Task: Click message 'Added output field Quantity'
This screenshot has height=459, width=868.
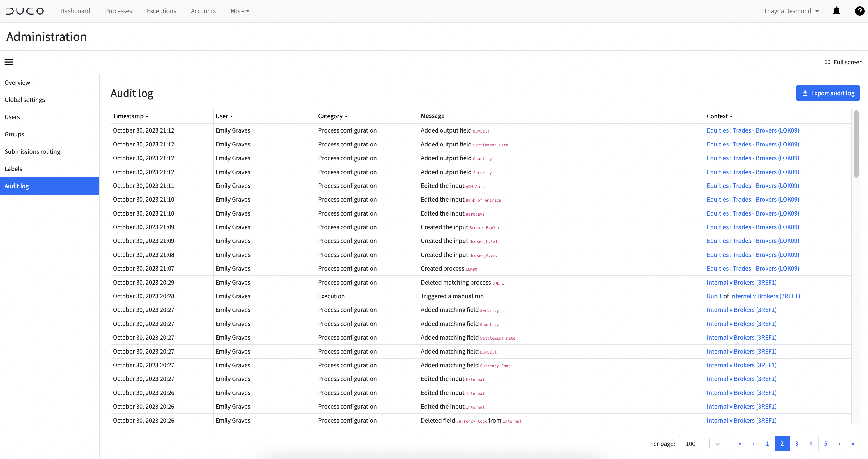Action: click(456, 158)
